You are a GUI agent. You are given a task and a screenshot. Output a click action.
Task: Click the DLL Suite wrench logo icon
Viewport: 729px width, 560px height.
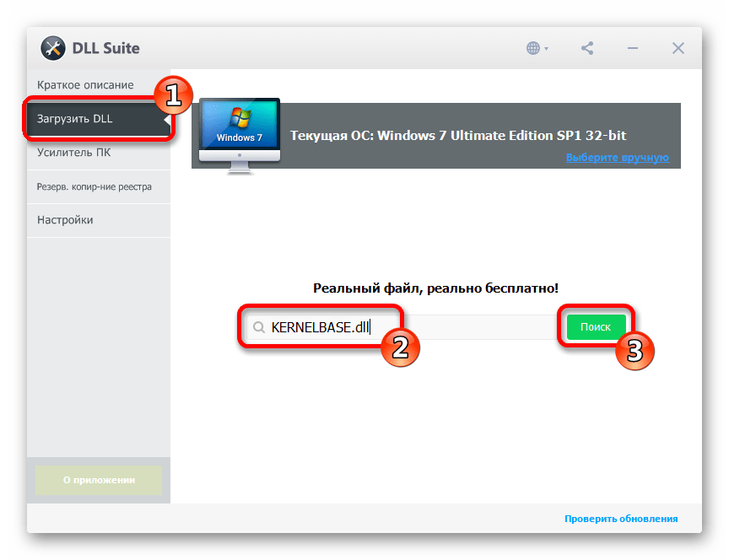click(53, 48)
